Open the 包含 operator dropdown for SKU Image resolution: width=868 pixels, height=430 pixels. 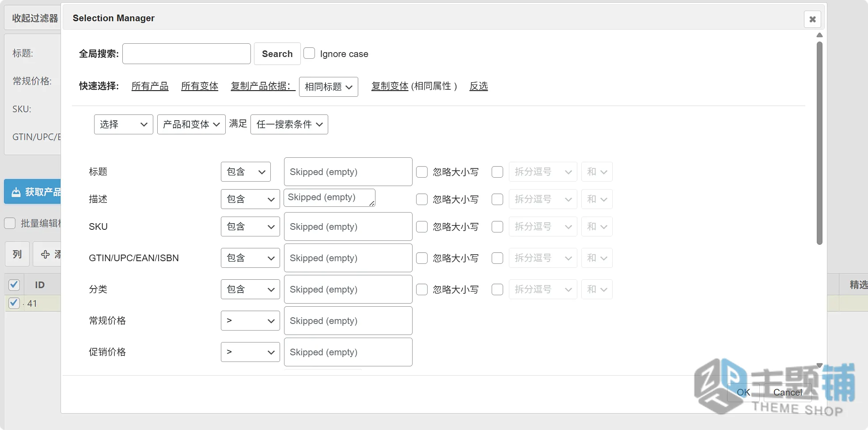[x=250, y=227]
